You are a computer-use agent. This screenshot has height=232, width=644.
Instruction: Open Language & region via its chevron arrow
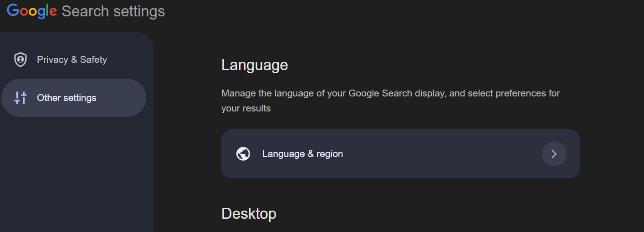click(x=554, y=154)
